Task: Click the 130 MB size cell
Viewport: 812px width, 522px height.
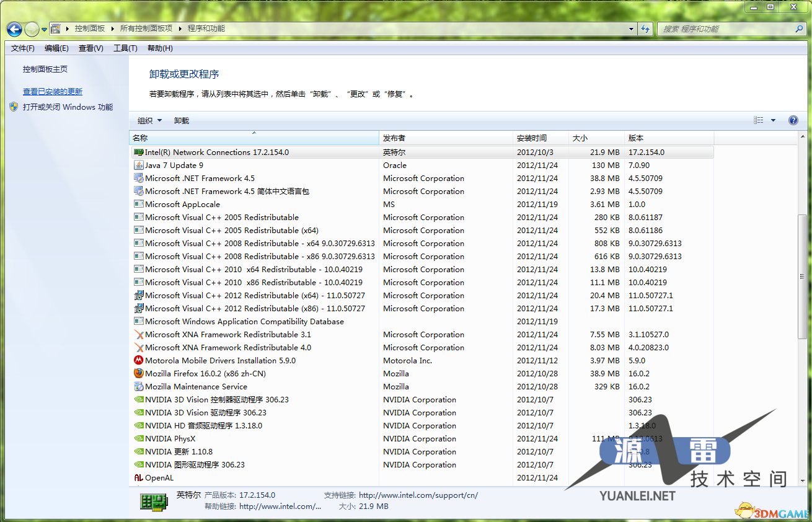Action: pyautogui.click(x=606, y=166)
